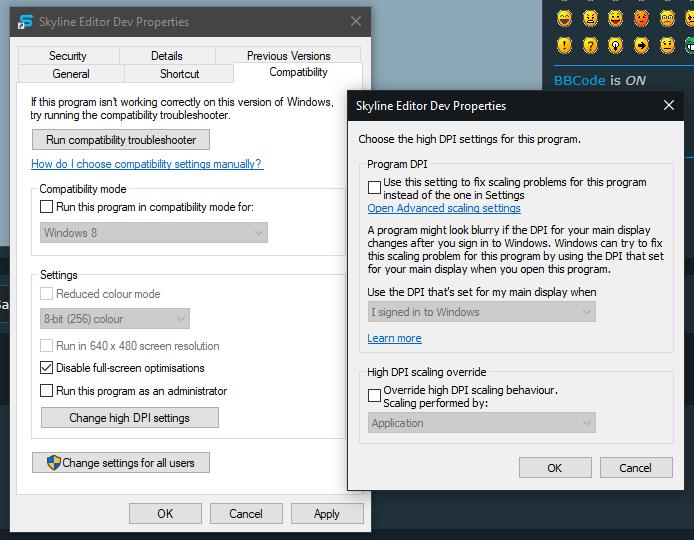Screen dimensions: 694x540
Task: Insert the open-mouth happy smiley
Action: 616,19
